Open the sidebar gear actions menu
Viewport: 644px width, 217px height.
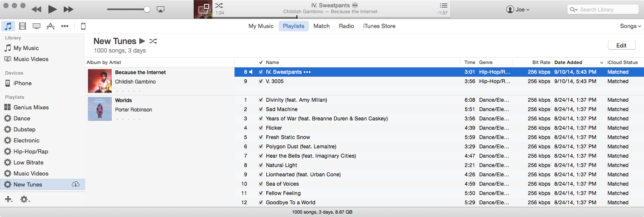coord(25,199)
